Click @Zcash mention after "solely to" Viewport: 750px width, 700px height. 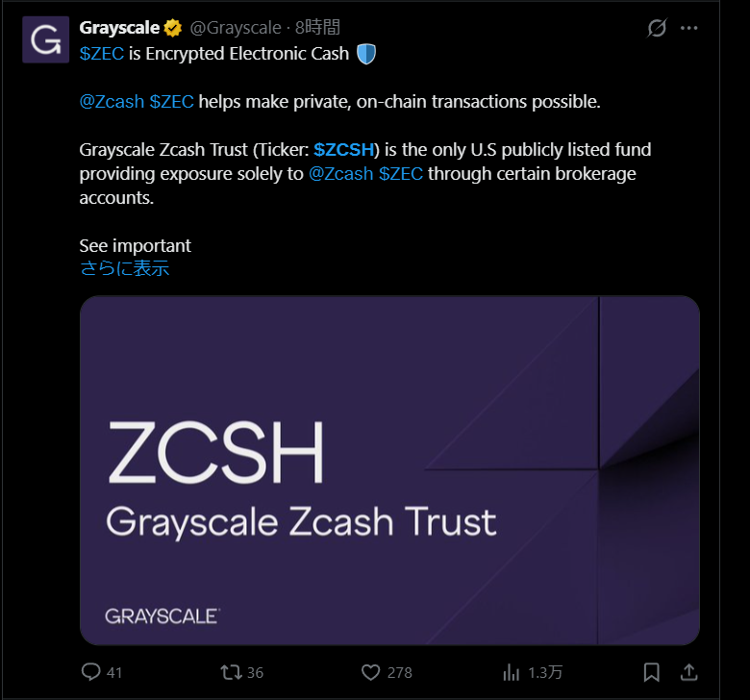[341, 174]
